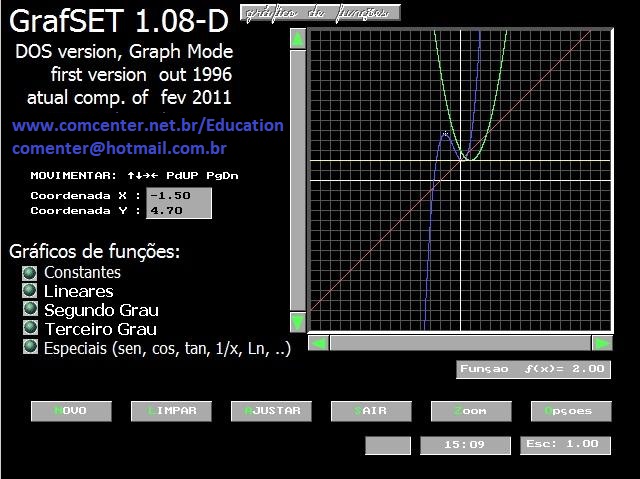This screenshot has height=479, width=640.
Task: Click the Coordenada X value field
Action: tap(179, 195)
